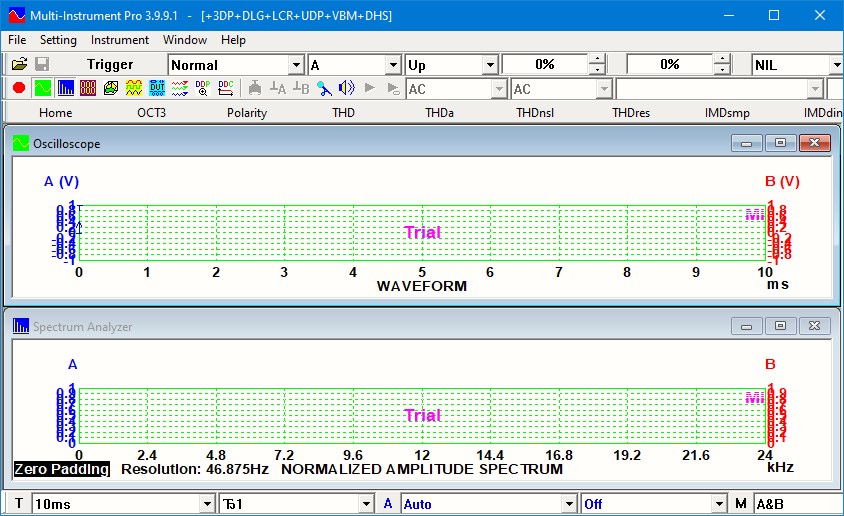Click the channel A zeroing icon
Viewport: 844px width, 516px height.
pos(278,88)
